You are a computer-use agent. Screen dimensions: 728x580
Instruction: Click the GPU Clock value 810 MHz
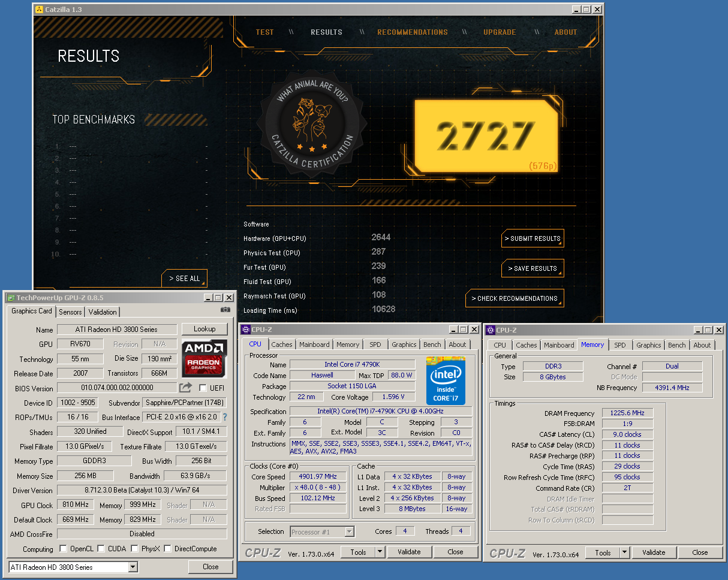click(x=75, y=505)
